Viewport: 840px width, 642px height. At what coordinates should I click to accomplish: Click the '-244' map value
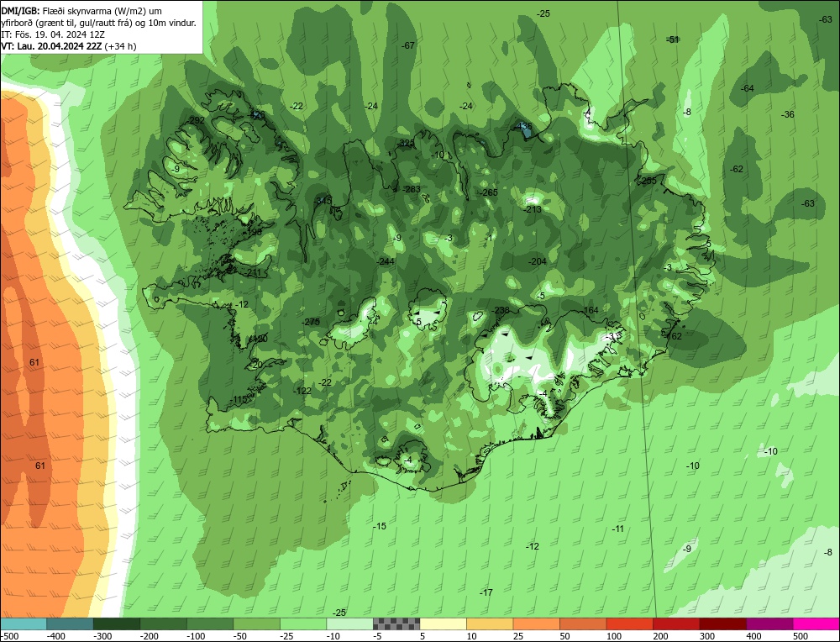coord(386,261)
